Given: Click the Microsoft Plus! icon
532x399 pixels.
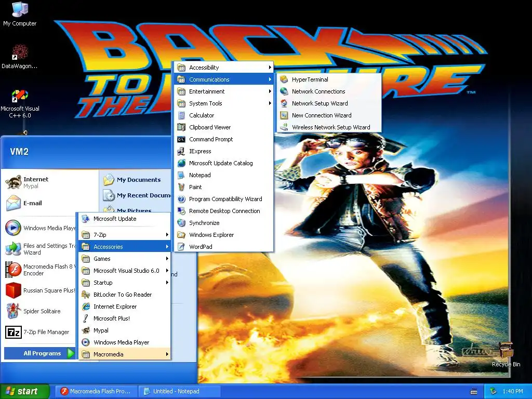Looking at the screenshot, I should 86,318.
